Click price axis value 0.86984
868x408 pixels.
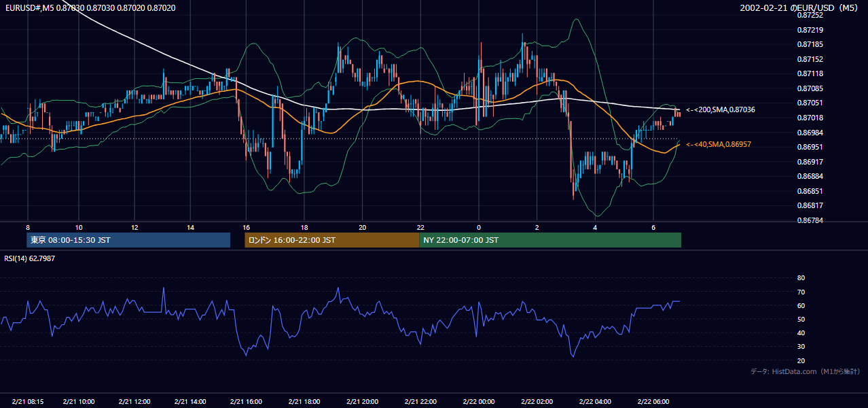(810, 133)
